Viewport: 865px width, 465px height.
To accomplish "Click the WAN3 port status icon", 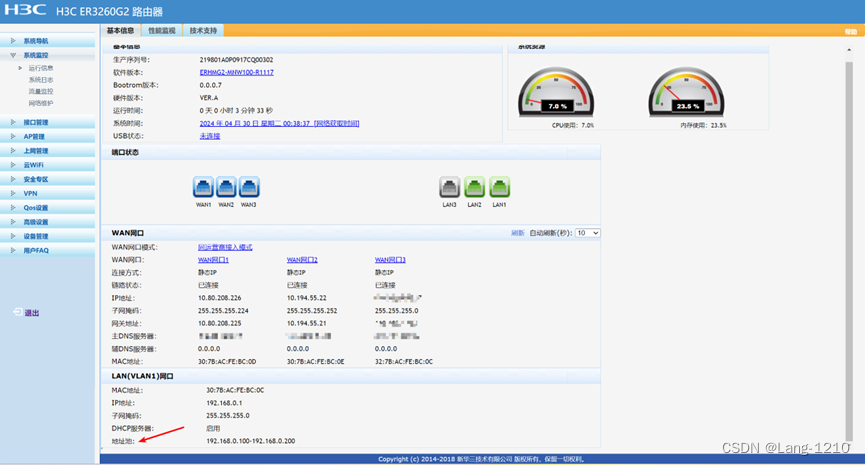I will coord(249,187).
